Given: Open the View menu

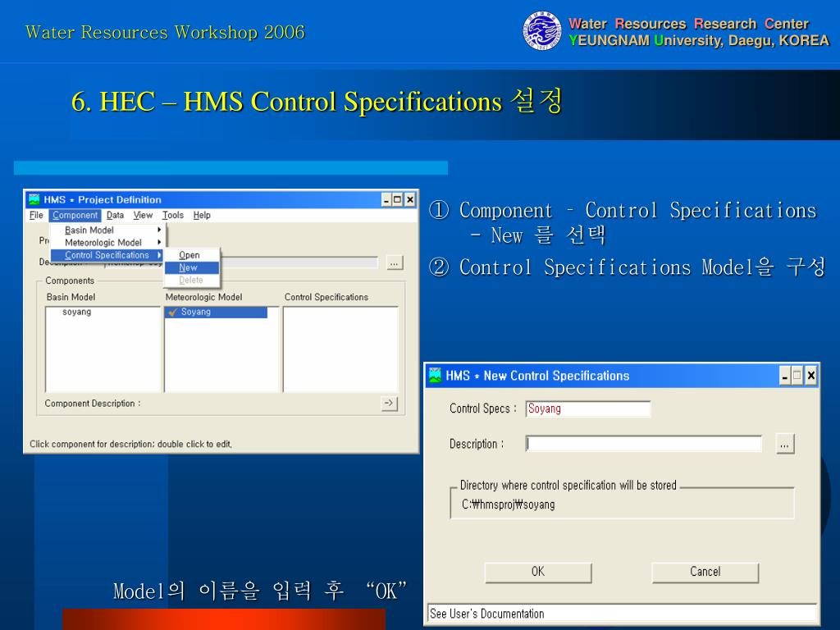Looking at the screenshot, I should (x=143, y=216).
